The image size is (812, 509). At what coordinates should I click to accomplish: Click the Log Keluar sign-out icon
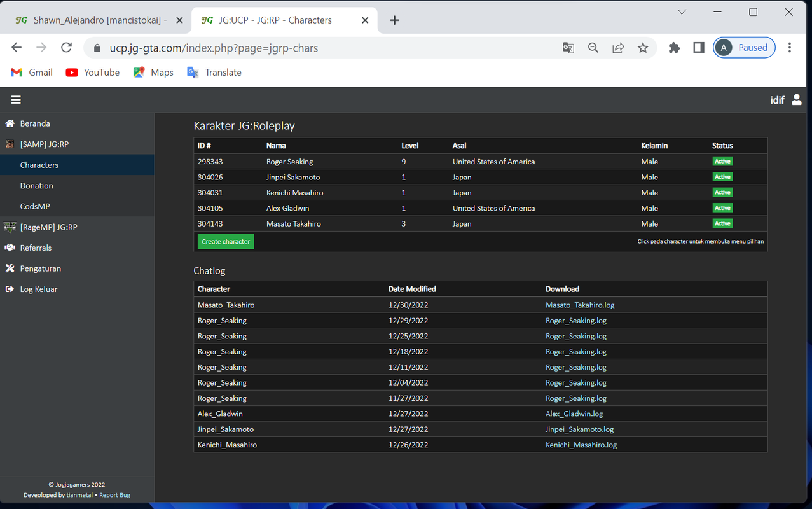10,289
